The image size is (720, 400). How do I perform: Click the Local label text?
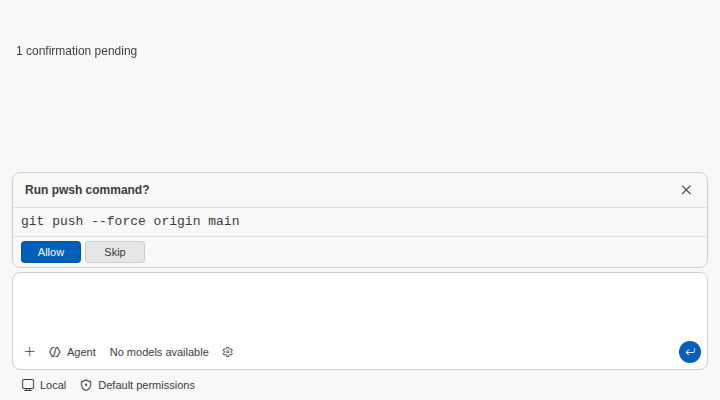(x=53, y=385)
